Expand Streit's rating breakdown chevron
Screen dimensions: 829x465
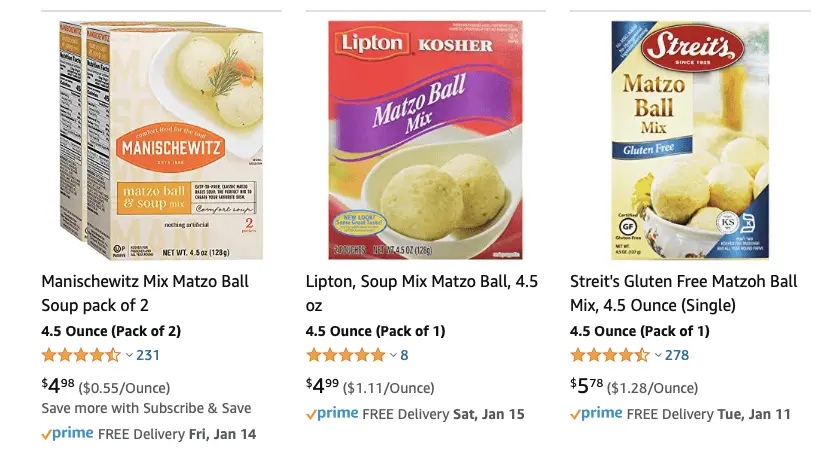point(657,355)
